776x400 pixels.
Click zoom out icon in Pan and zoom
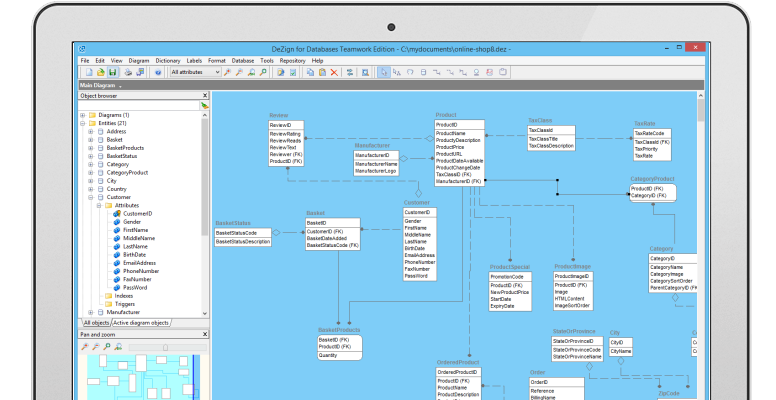point(96,347)
